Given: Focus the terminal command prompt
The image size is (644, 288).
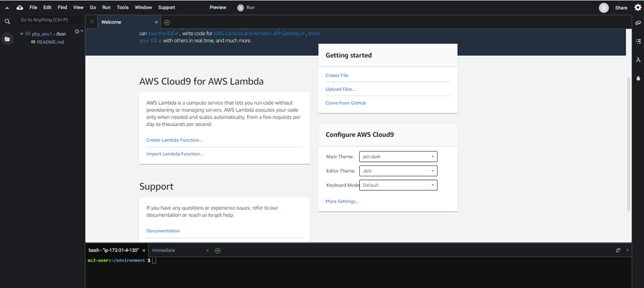Looking at the screenshot, I should coord(154,261).
